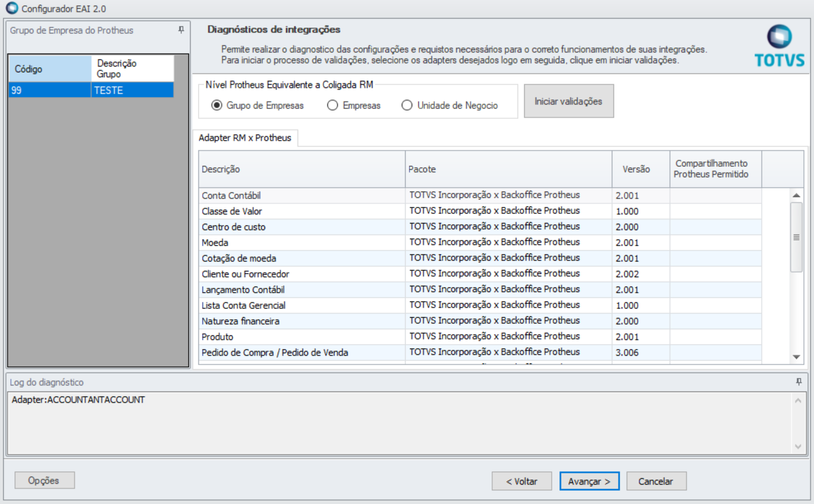
Task: Sort by the Versão column header
Action: [x=640, y=169]
